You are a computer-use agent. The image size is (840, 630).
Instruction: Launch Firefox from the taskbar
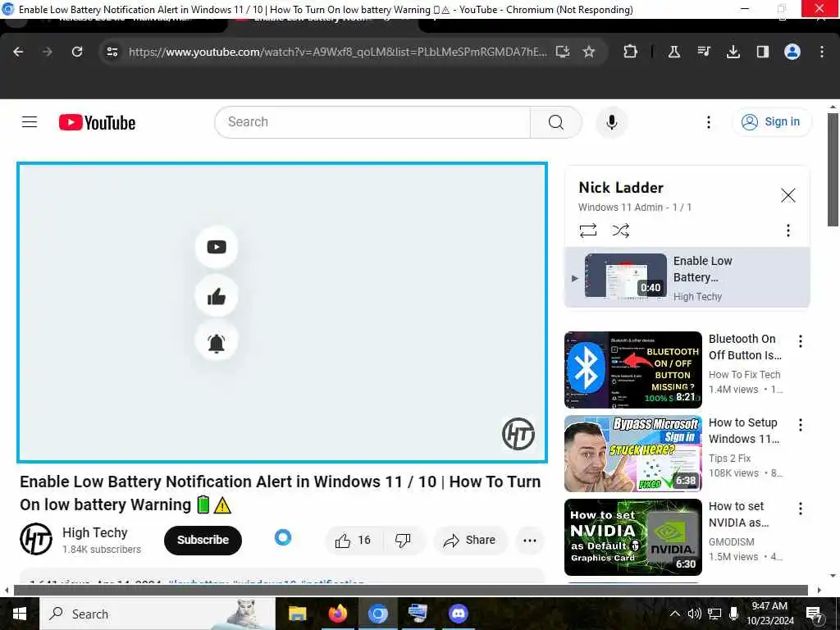pyautogui.click(x=337, y=614)
